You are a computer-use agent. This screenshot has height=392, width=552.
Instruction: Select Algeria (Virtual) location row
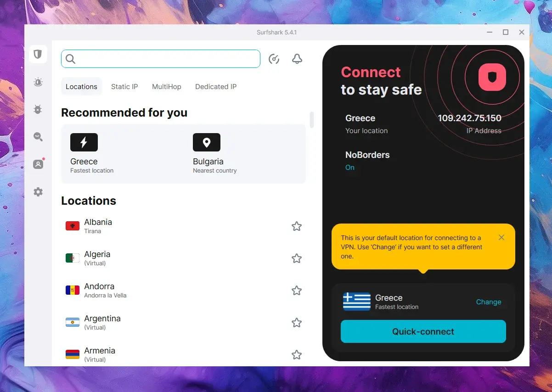pos(184,258)
